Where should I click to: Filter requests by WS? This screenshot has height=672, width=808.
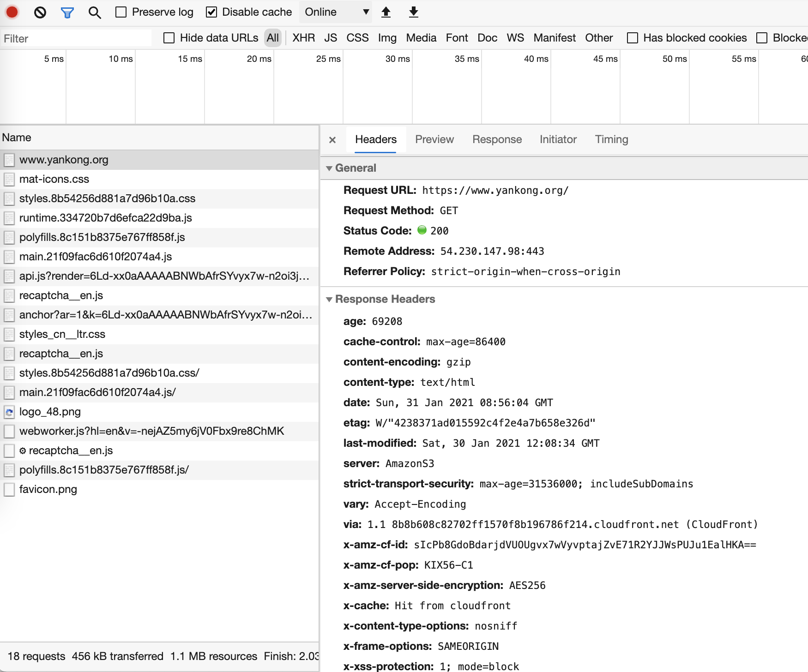[x=515, y=38]
